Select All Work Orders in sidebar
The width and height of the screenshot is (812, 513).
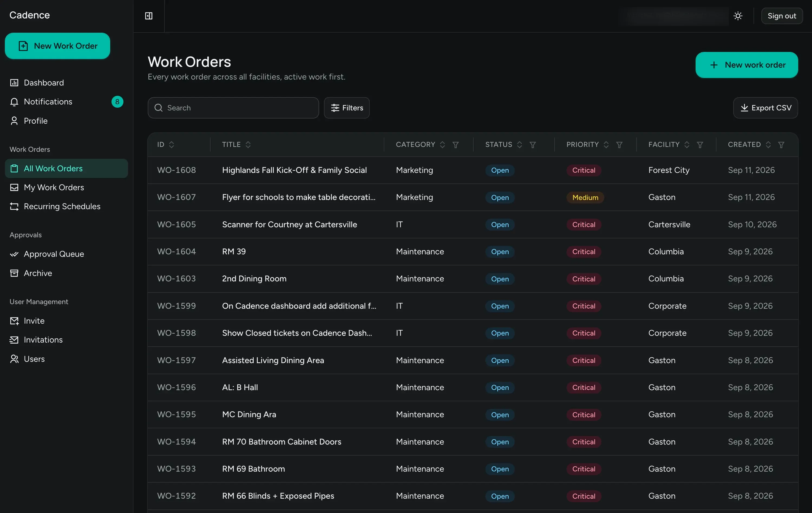tap(66, 169)
